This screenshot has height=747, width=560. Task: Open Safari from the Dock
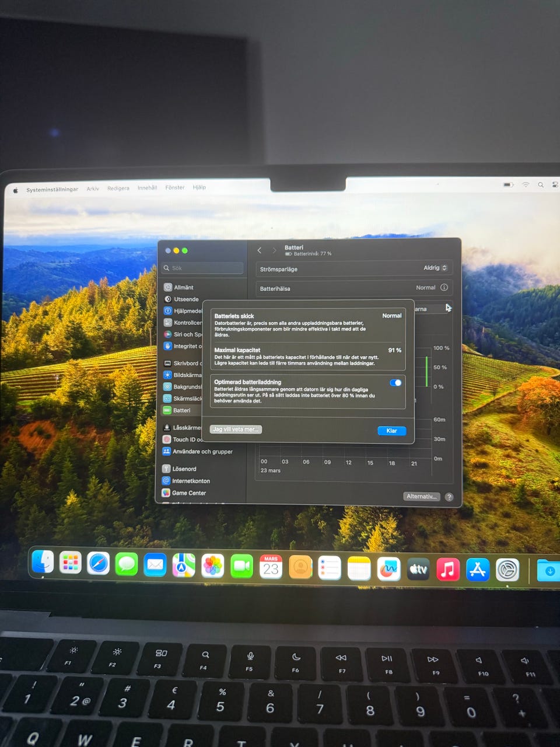[x=99, y=563]
